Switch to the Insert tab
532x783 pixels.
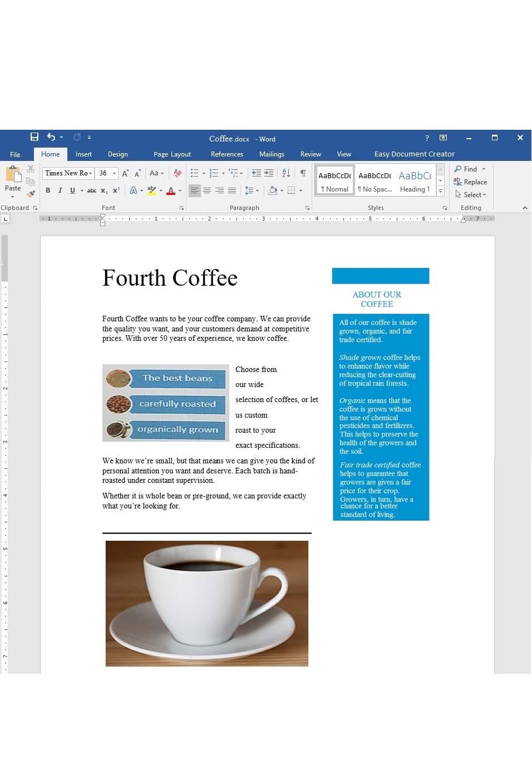83,154
